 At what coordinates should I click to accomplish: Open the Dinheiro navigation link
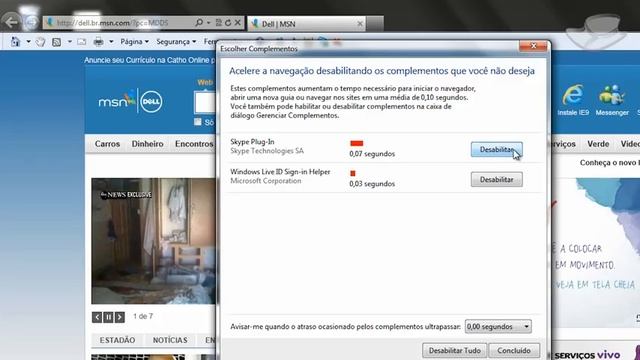point(147,144)
